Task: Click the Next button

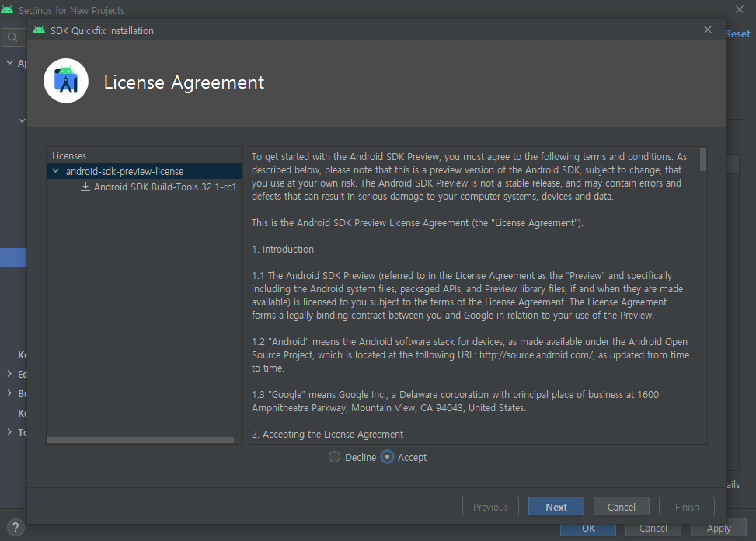Action: [x=556, y=506]
